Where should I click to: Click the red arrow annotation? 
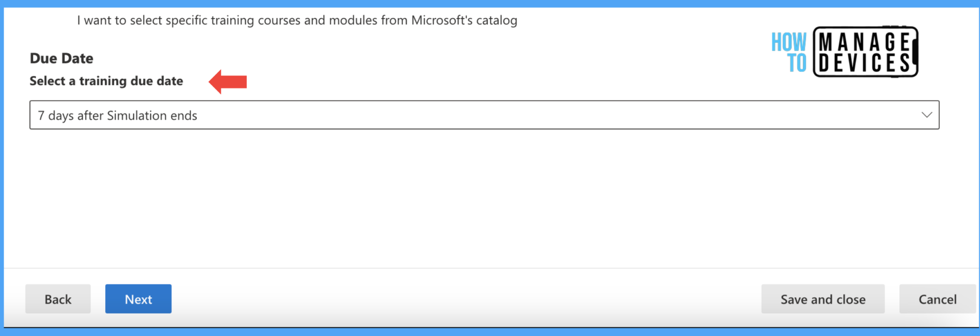click(228, 81)
